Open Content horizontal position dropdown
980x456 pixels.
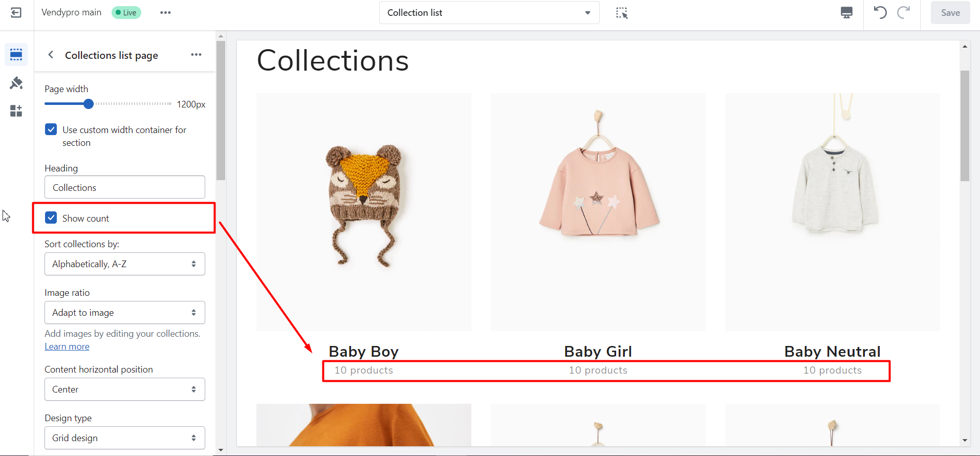(x=124, y=389)
